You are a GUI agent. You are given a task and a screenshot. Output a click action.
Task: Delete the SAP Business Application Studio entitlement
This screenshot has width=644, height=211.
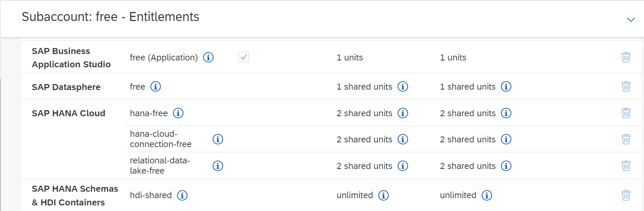coord(626,57)
